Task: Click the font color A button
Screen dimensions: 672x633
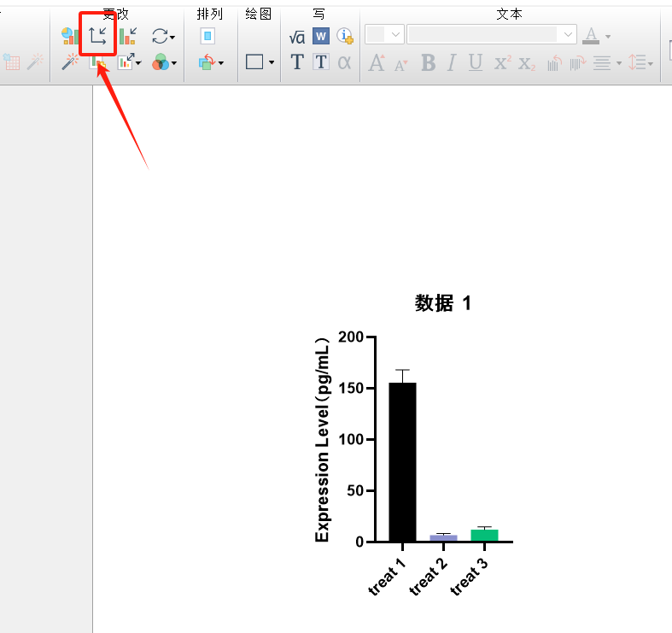Action: (591, 36)
